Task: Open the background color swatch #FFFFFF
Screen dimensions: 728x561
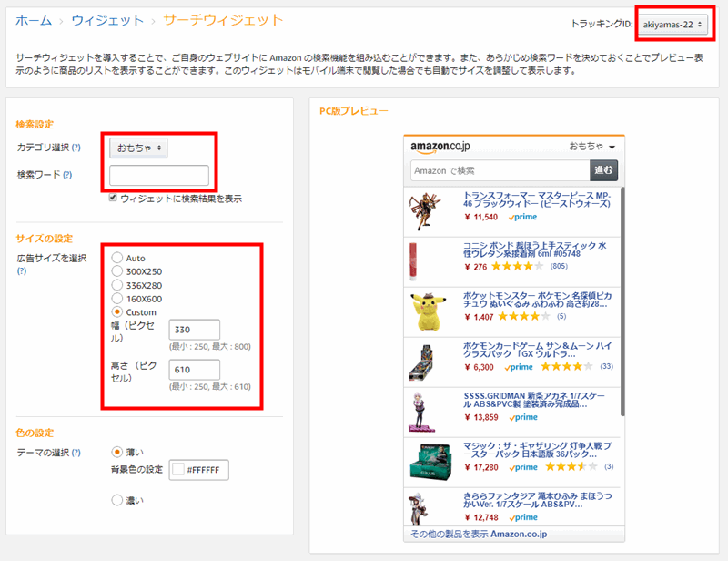Action: (178, 470)
